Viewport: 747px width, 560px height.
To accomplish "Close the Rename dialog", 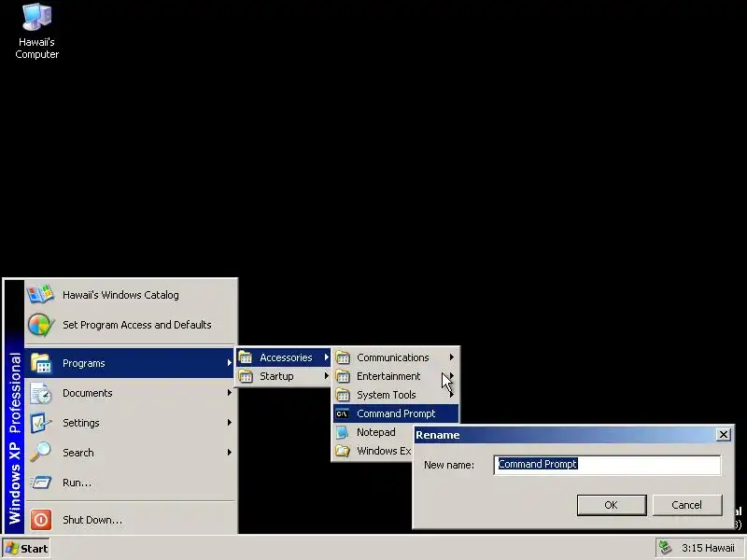I will [x=723, y=435].
